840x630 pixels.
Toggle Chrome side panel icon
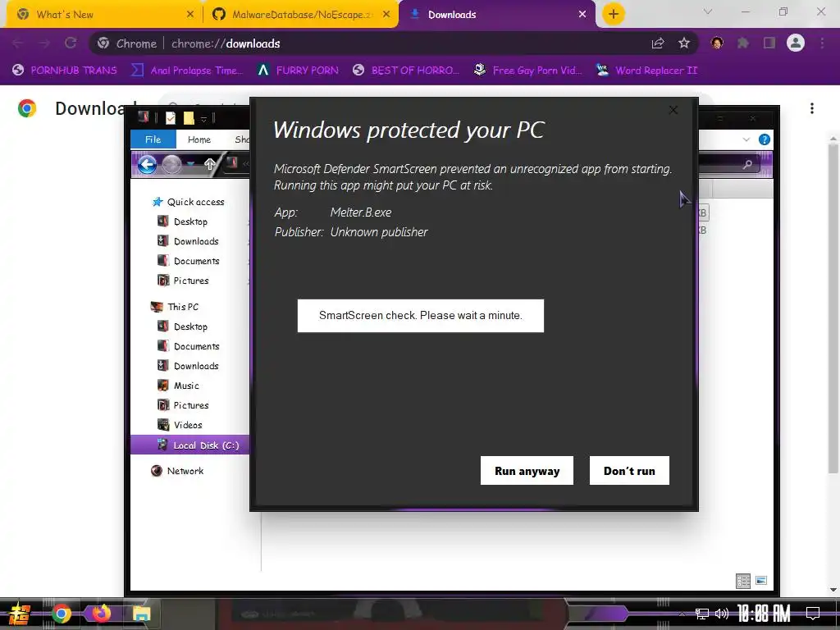(x=769, y=43)
